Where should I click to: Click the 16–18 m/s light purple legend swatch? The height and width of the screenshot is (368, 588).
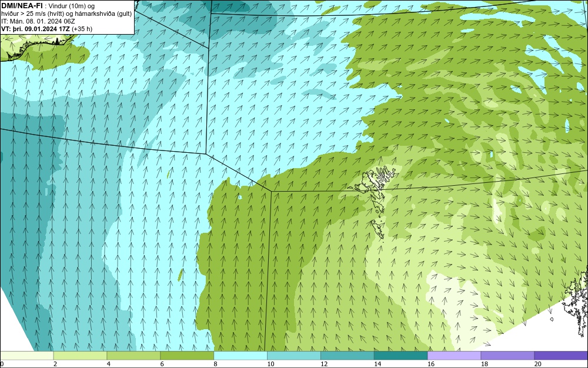point(454,355)
